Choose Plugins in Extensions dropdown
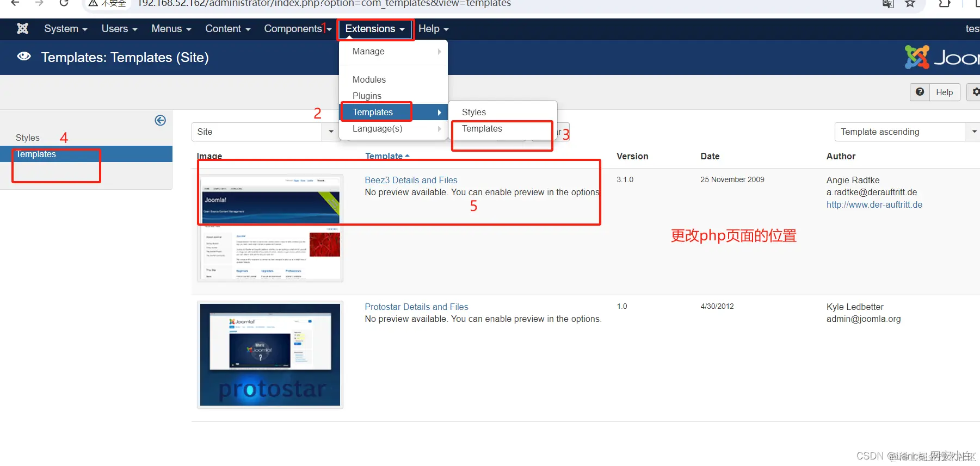 point(393,96)
